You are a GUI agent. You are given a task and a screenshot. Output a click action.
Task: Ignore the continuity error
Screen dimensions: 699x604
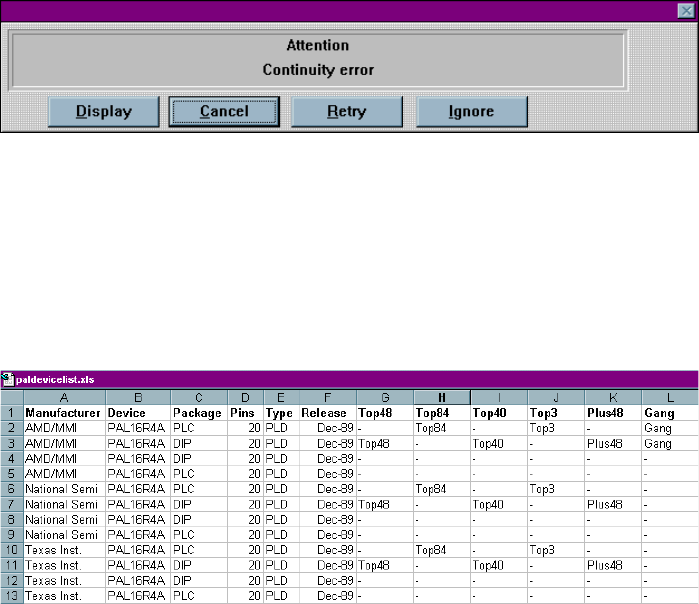click(472, 111)
